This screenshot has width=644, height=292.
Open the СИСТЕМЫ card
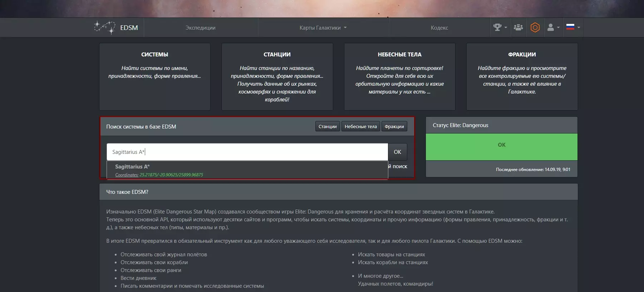click(x=155, y=77)
